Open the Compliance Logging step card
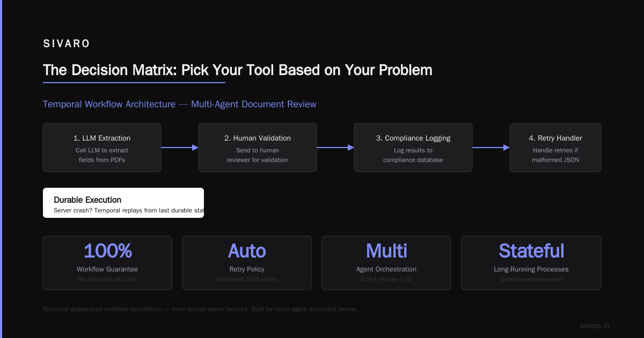 tap(413, 148)
